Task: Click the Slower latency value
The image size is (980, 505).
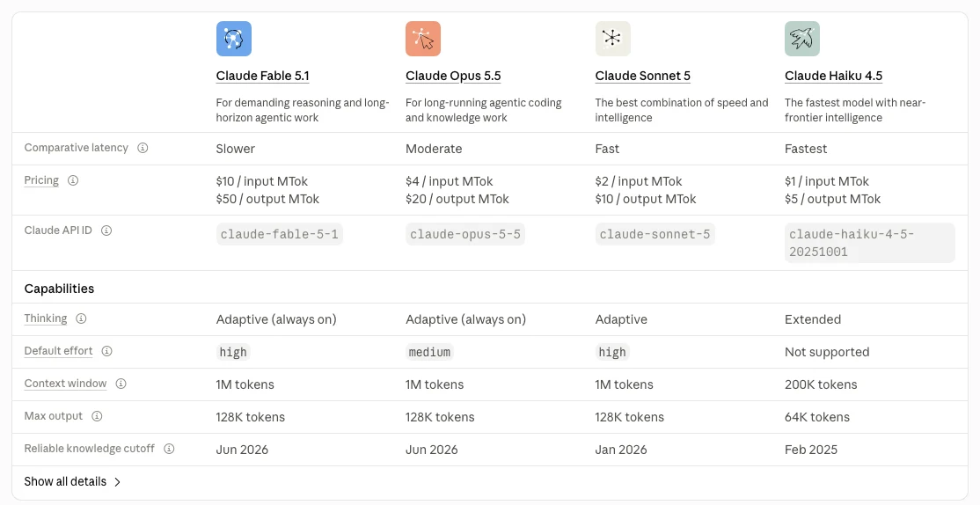Action: (236, 149)
